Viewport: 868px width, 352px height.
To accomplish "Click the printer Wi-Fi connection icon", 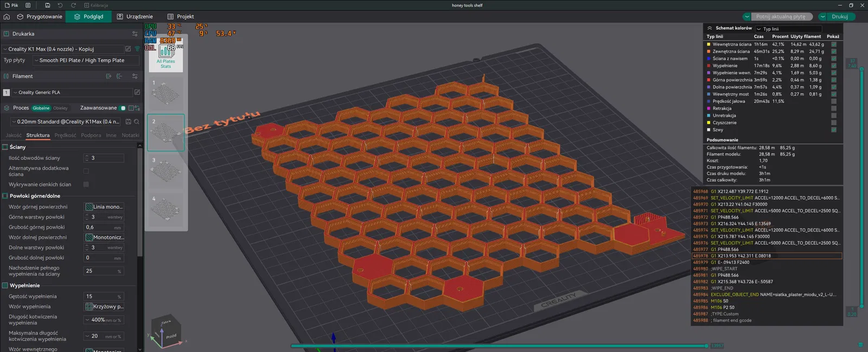I will pyautogui.click(x=137, y=49).
